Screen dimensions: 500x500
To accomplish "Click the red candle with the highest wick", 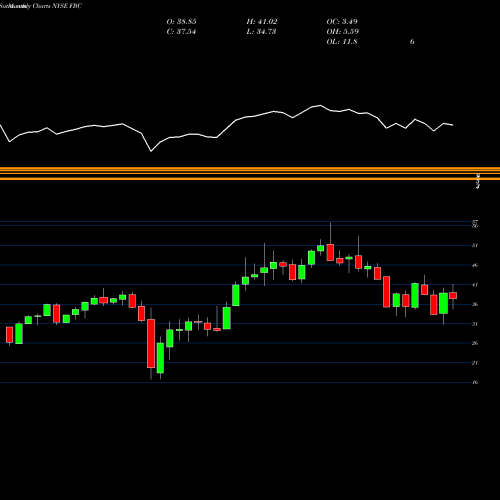I will [330, 252].
